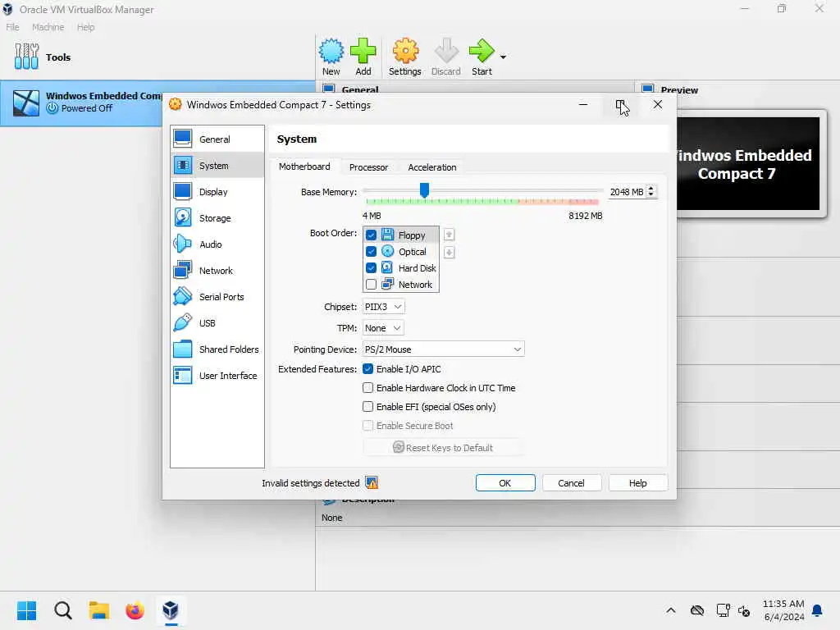The height and width of the screenshot is (630, 840).
Task: Open Windows Start menu
Action: coord(26,610)
